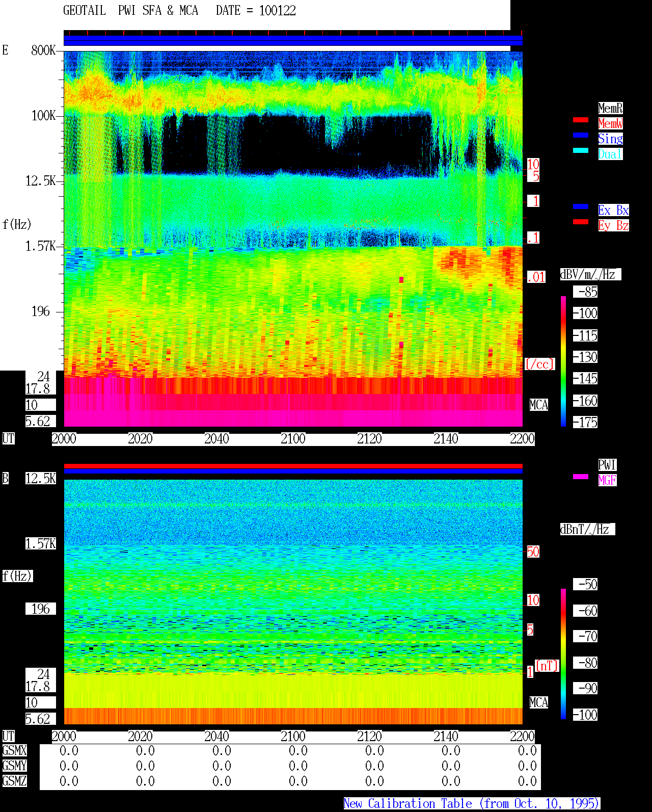Click the GEOTAIL PWI SFA & MCA title

coord(131,11)
